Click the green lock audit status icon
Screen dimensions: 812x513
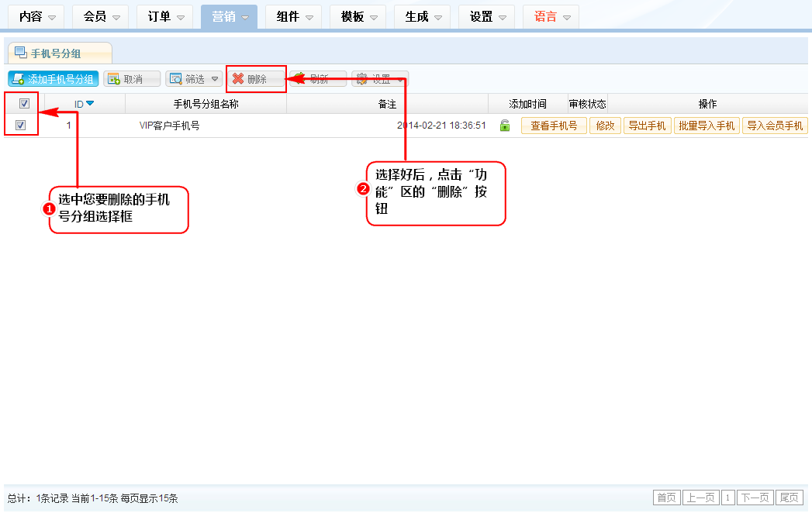coord(505,126)
